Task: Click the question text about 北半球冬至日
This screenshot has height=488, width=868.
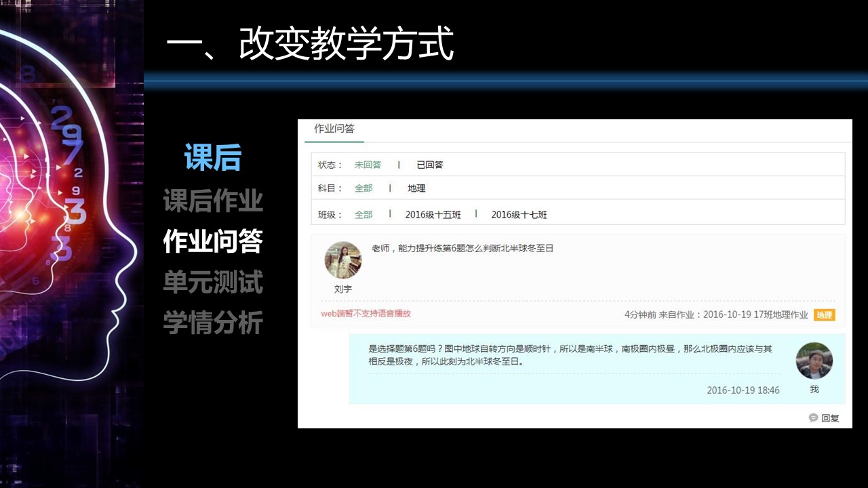Action: [x=462, y=249]
